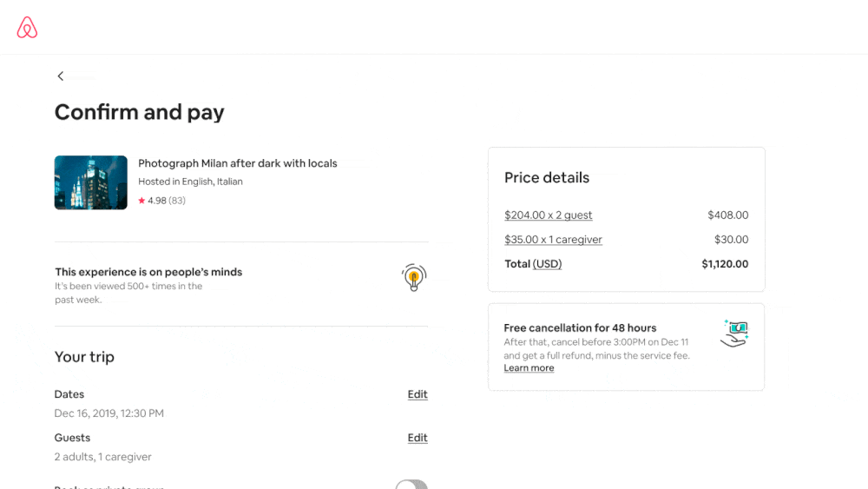
Task: Click the Confirm and pay heading
Action: 140,112
